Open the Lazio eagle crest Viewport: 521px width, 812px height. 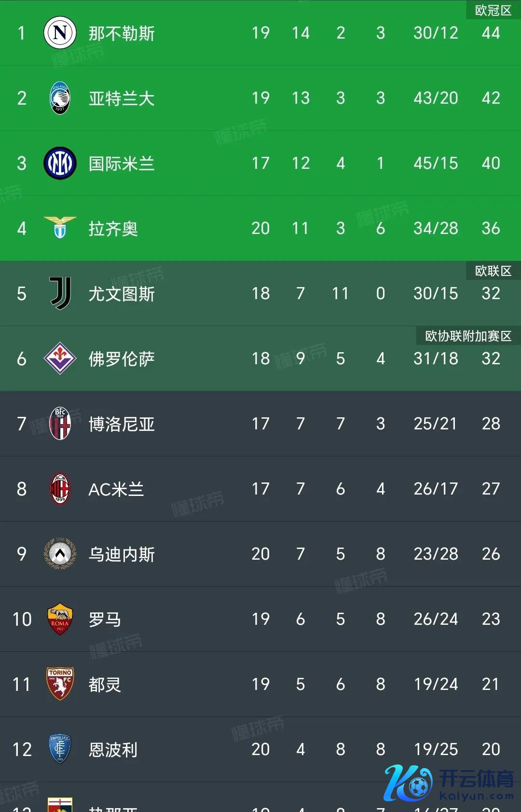[60, 228]
